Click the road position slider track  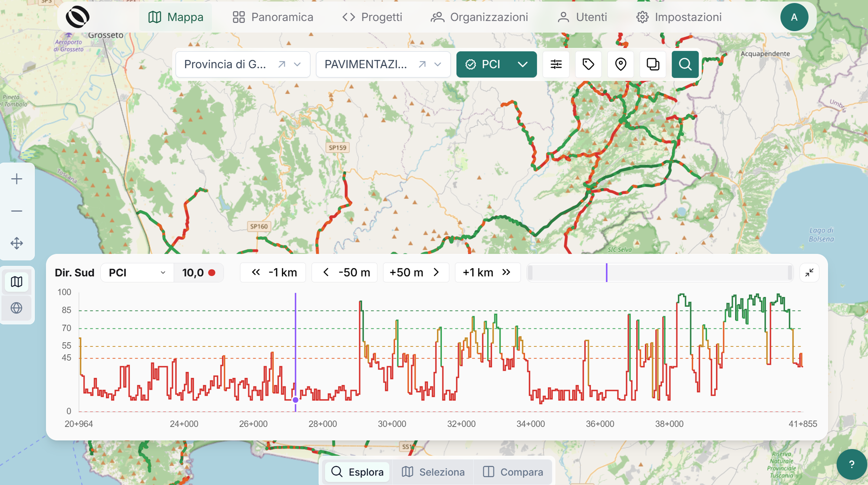tap(660, 272)
